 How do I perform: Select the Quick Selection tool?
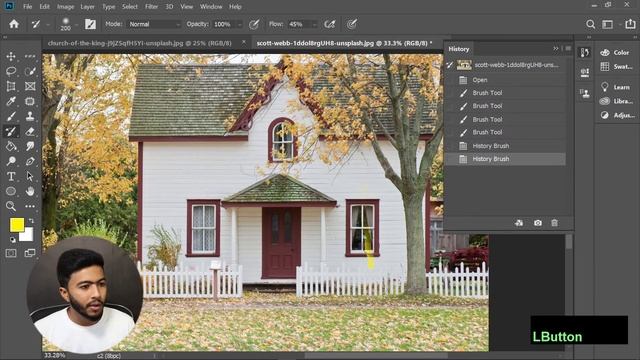pos(30,71)
